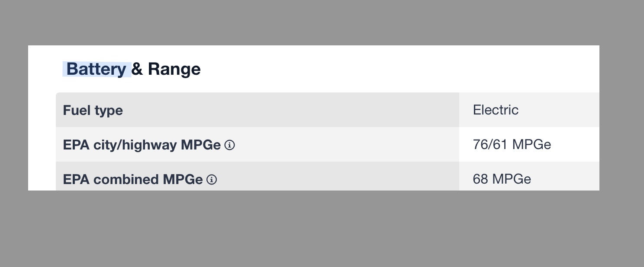Click the ampersand in the section heading
Viewport: 644px width, 267px height.
click(x=137, y=69)
